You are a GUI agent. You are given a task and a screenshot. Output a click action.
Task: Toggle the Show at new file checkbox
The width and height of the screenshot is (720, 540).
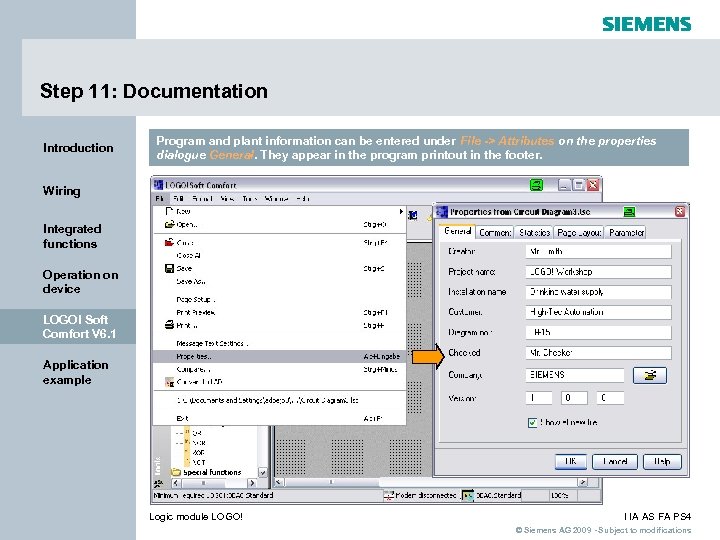(x=532, y=422)
